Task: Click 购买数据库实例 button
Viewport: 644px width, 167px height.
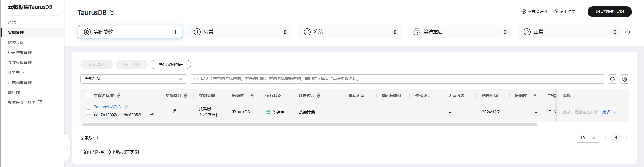Action: (610, 12)
